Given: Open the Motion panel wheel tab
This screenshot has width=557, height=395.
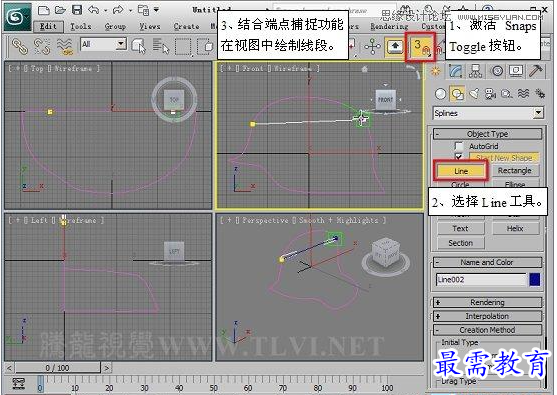Looking at the screenshot, I should tap(497, 71).
